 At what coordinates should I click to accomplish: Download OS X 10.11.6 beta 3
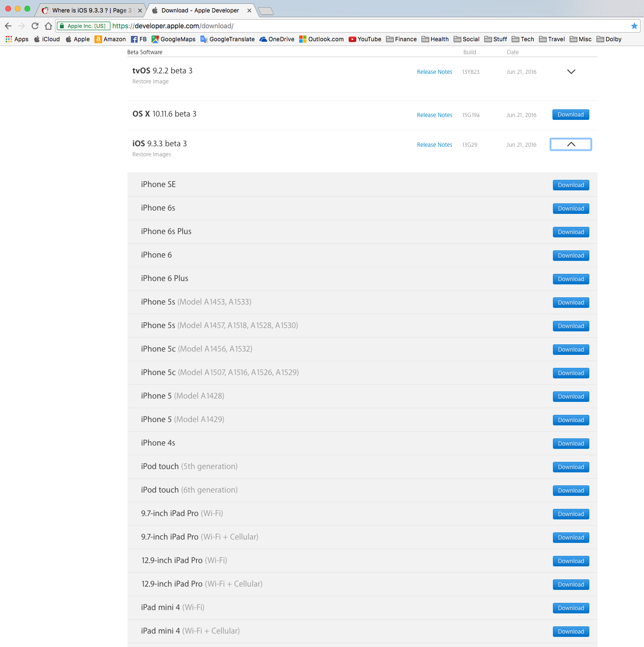571,115
